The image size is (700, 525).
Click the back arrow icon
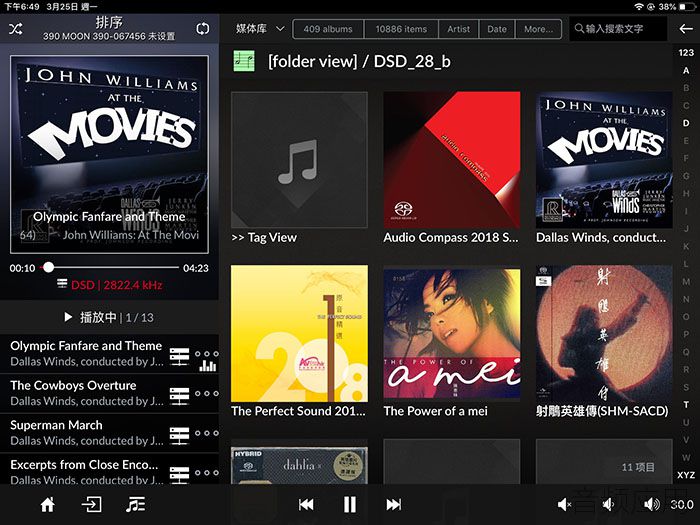pos(686,29)
